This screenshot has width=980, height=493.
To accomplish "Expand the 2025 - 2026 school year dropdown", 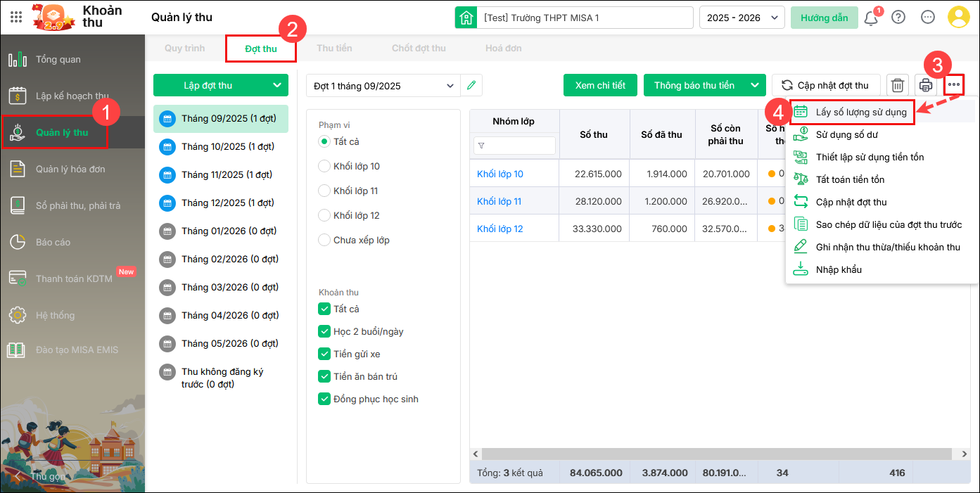I will click(742, 18).
